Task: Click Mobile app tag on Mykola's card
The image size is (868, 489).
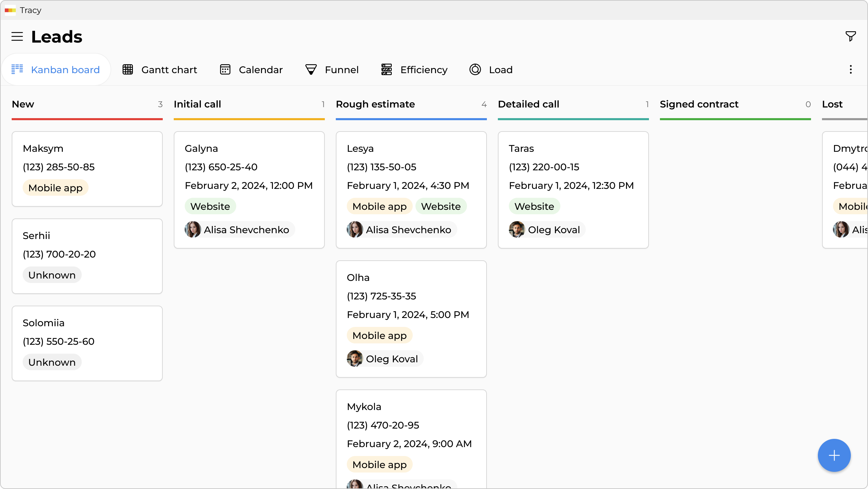Action: click(x=379, y=465)
